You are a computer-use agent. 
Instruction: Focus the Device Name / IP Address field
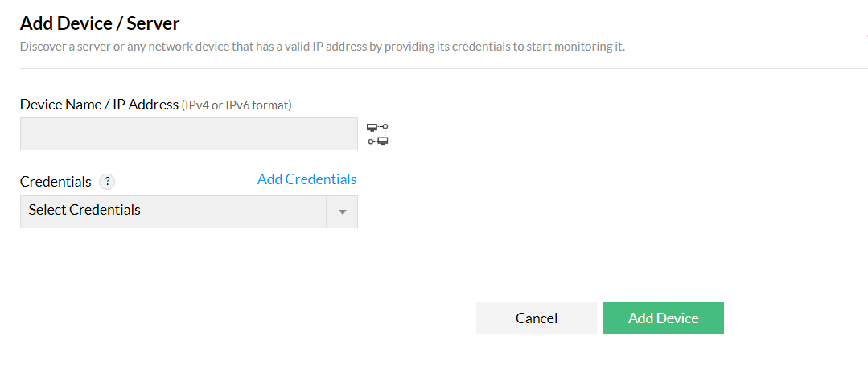tap(189, 133)
